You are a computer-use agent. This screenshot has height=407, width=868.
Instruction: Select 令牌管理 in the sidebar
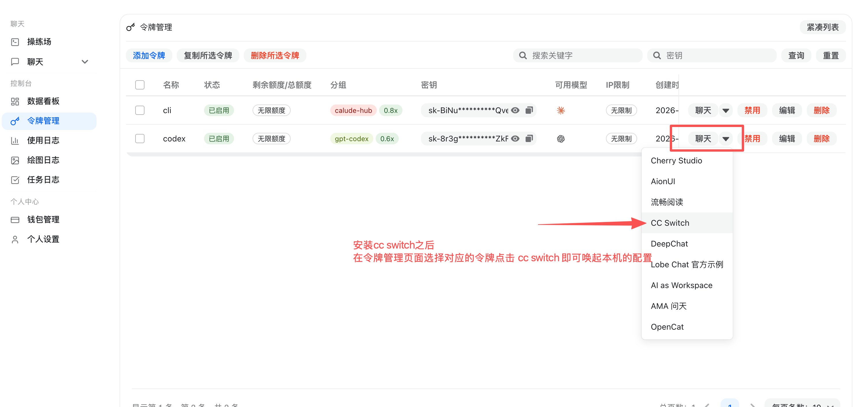click(x=49, y=121)
